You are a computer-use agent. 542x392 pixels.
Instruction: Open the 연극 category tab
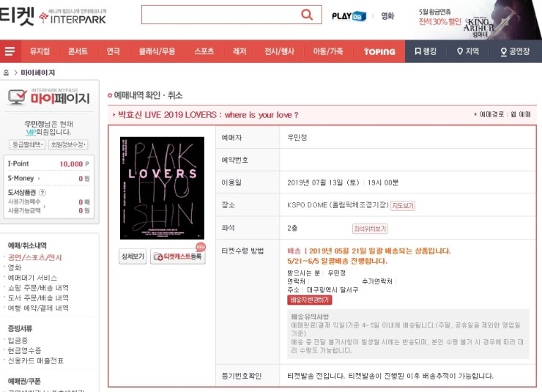114,51
